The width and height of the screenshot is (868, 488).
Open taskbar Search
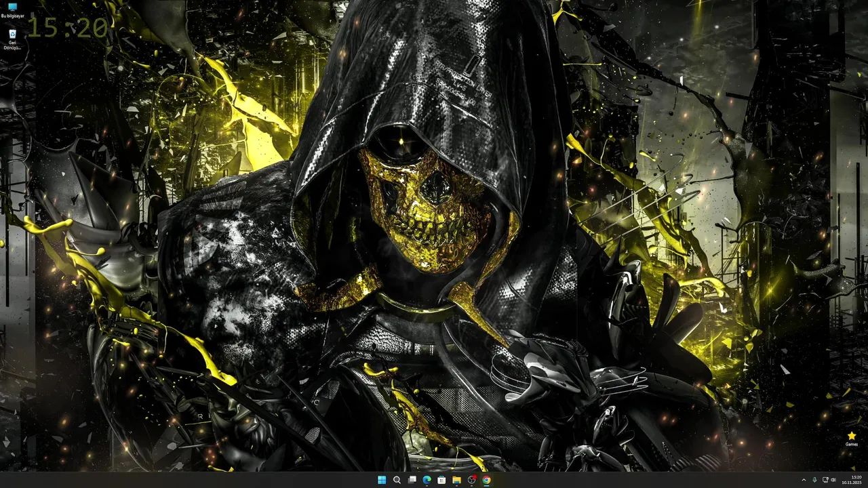pyautogui.click(x=397, y=480)
